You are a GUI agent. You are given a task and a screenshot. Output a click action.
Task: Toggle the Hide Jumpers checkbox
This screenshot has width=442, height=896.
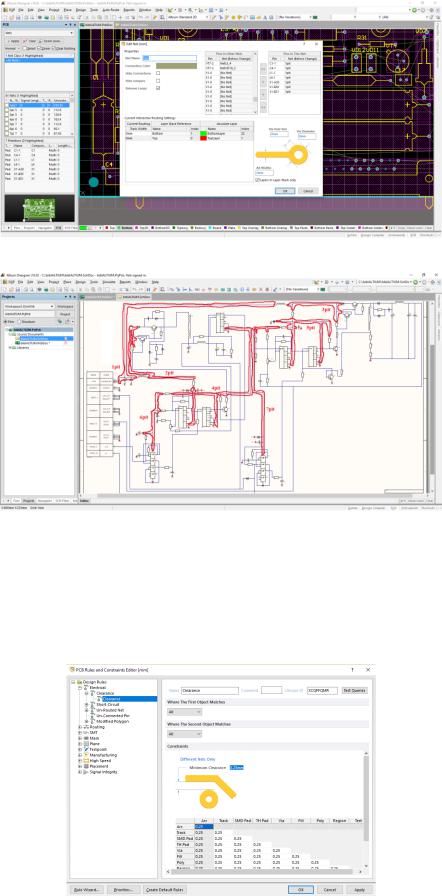(158, 81)
